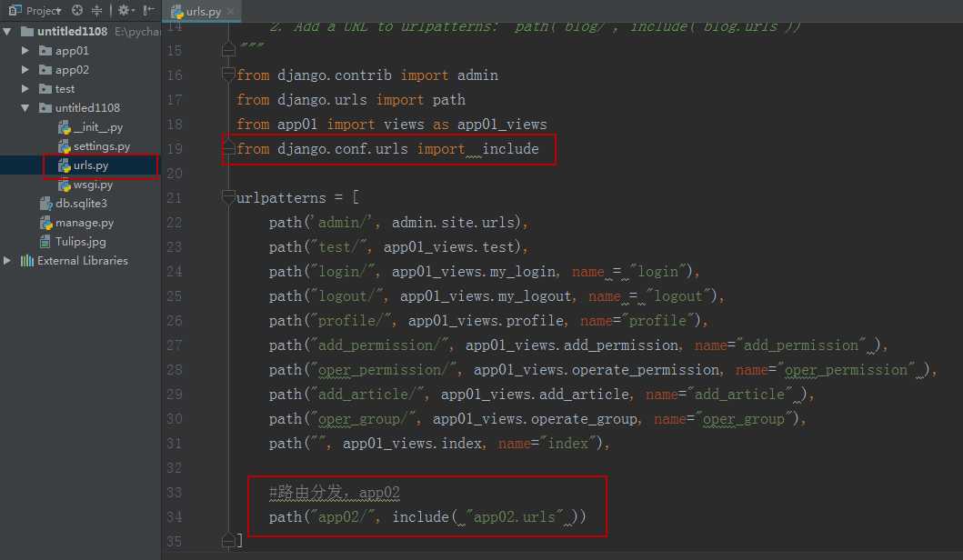Click 'path' import on line 17

click(x=449, y=99)
